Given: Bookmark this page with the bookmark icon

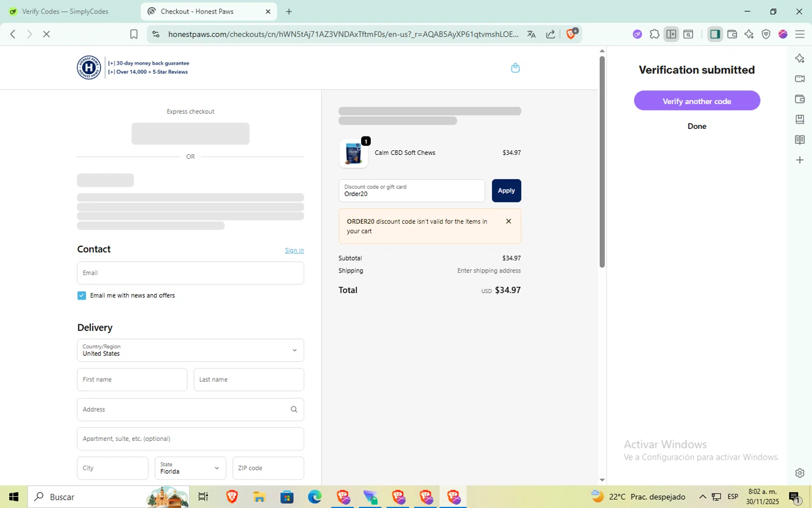Looking at the screenshot, I should click(134, 34).
